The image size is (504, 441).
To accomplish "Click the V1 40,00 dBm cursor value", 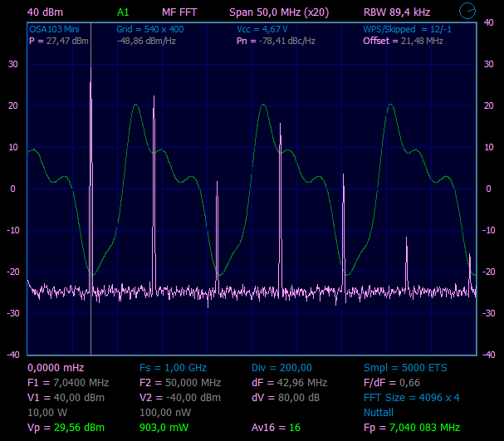I will [x=66, y=397].
